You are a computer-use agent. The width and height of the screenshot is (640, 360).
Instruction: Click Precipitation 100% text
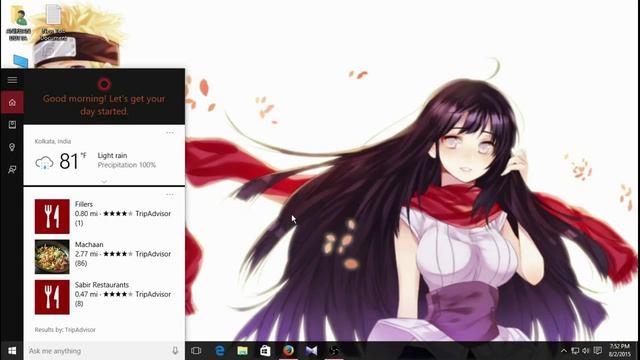(x=127, y=165)
